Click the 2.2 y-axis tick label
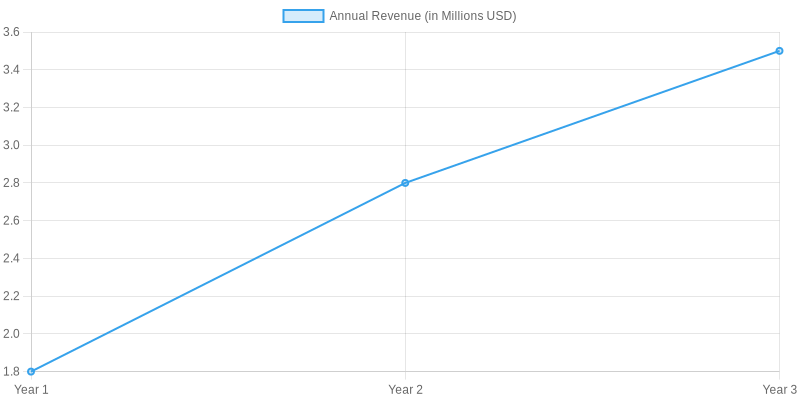 pos(11,296)
